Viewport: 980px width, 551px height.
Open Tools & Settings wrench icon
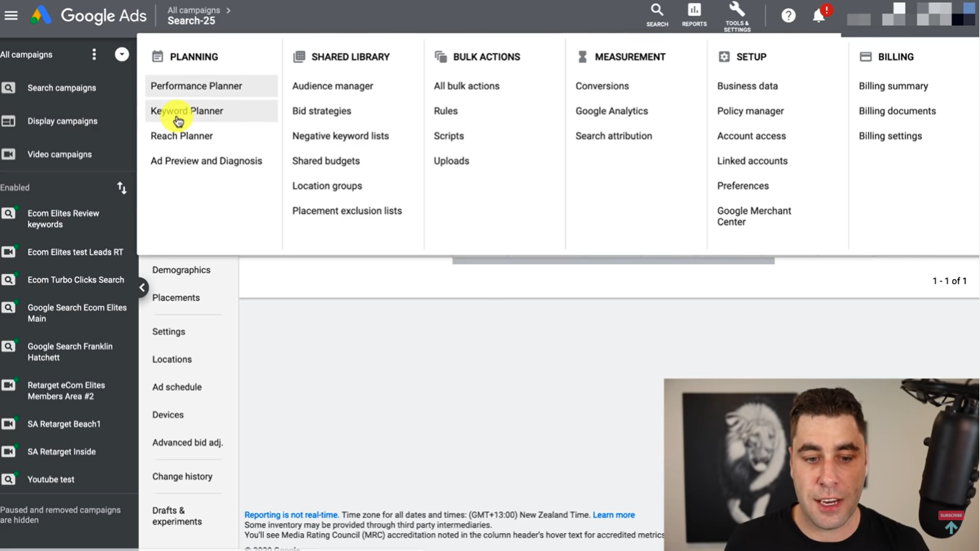coord(737,16)
